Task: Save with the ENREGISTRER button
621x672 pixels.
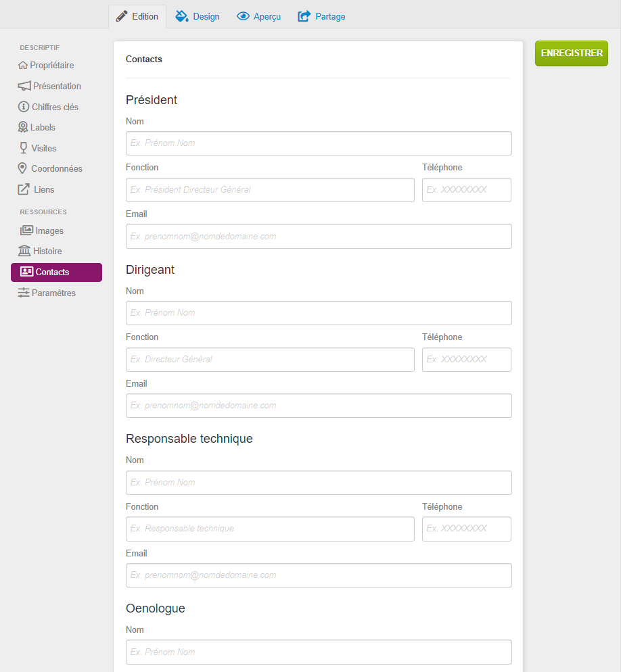Action: coord(571,53)
